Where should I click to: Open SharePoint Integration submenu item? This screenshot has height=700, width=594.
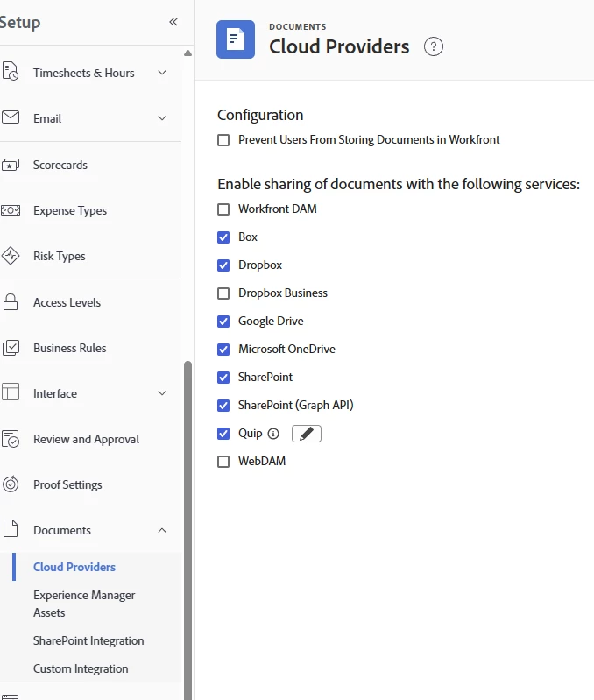tap(88, 641)
